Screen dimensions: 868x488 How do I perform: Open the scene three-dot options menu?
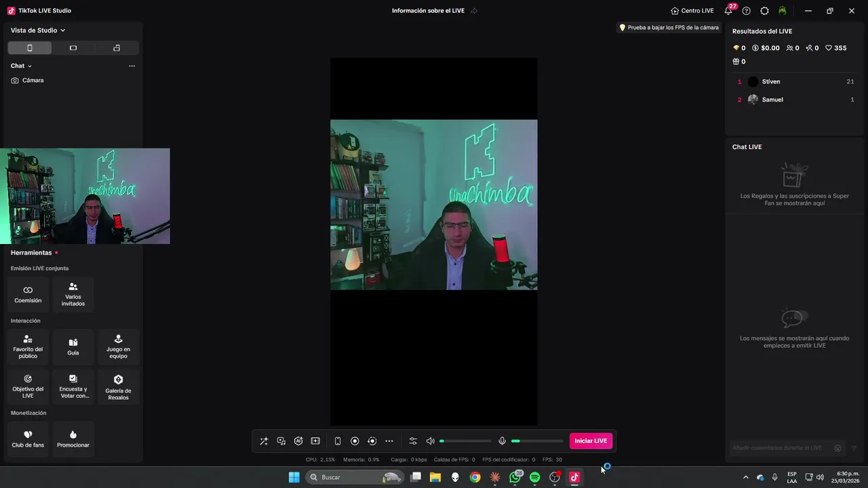132,66
